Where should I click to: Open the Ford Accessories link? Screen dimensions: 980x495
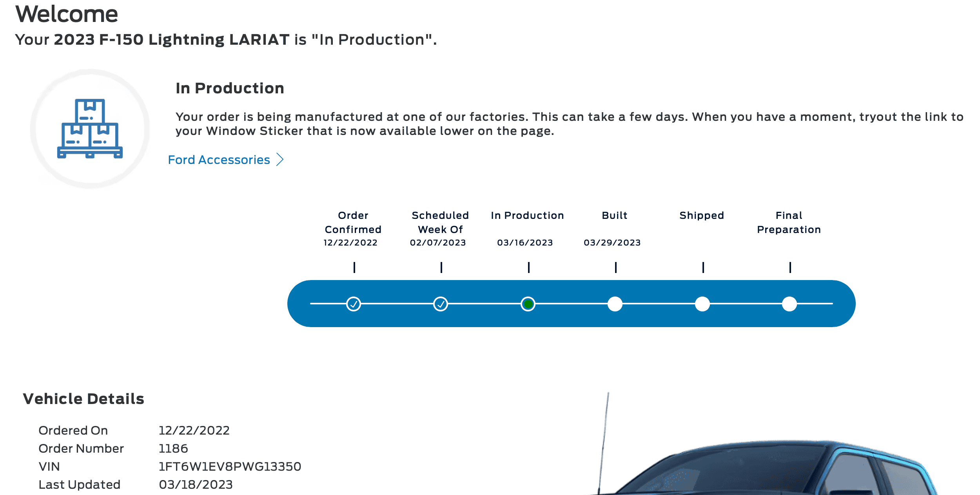(x=219, y=160)
